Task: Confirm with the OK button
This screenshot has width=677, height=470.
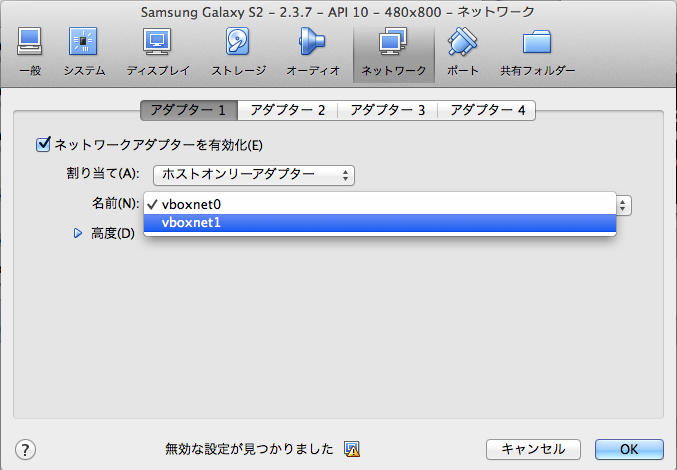Action: point(629,449)
